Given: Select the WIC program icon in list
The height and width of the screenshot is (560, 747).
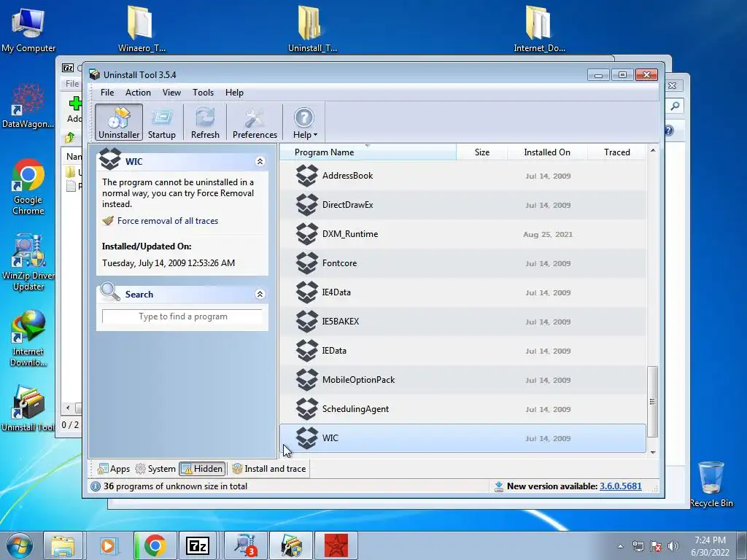Looking at the screenshot, I should [x=307, y=438].
